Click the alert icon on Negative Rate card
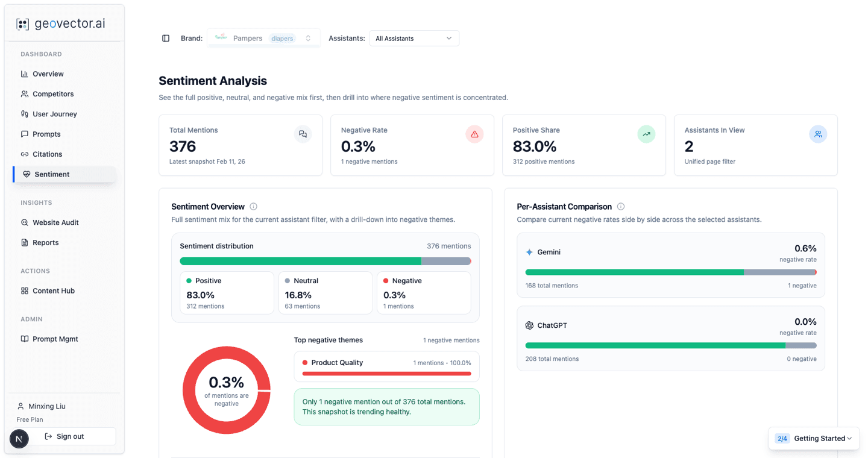 474,134
